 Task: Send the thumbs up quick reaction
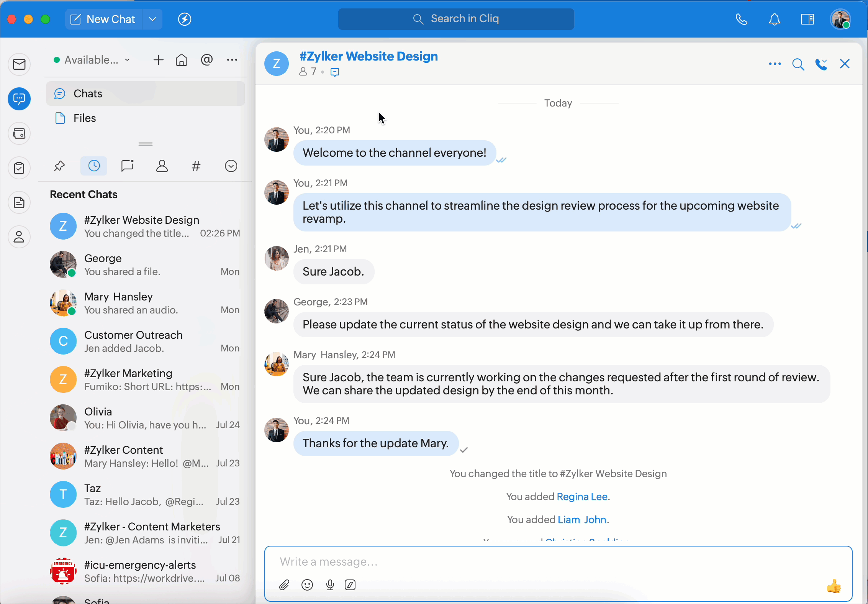point(834,586)
